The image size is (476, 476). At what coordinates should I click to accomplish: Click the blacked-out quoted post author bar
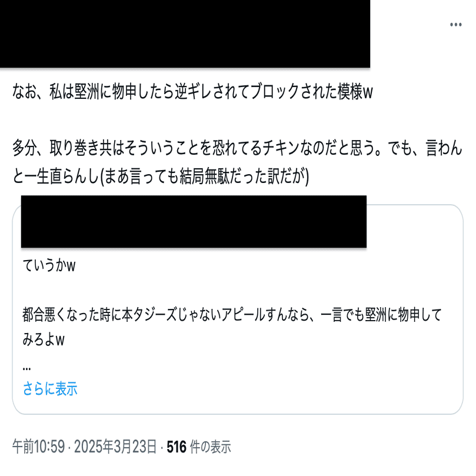tap(194, 222)
